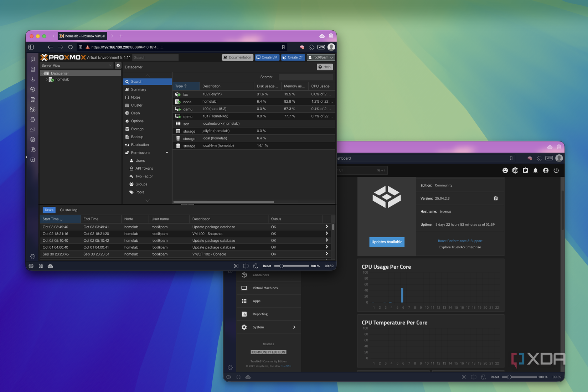This screenshot has width=588, height=392.
Task: Select the Replication icon in Datacenter menu
Action: (x=127, y=145)
